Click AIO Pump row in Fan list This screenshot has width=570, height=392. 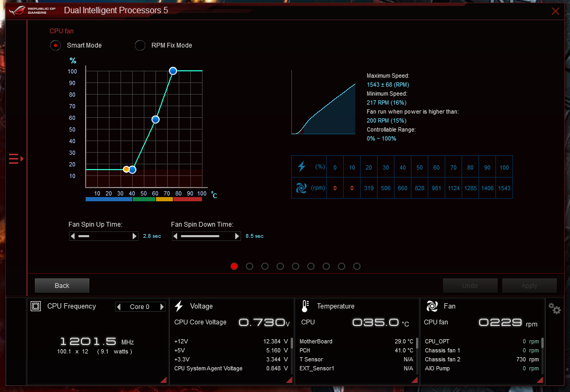pos(482,368)
